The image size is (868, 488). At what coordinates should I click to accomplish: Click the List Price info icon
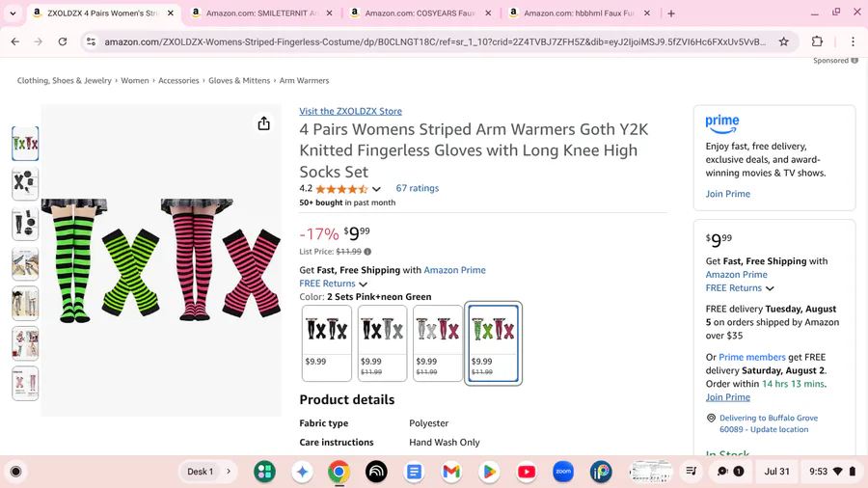click(x=367, y=251)
